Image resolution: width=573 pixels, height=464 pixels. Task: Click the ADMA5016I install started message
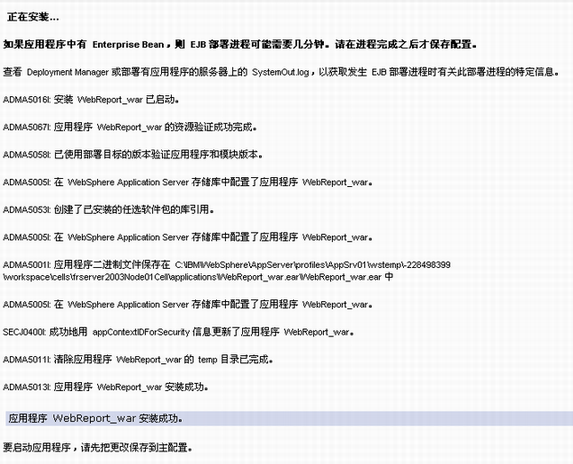tap(91, 99)
